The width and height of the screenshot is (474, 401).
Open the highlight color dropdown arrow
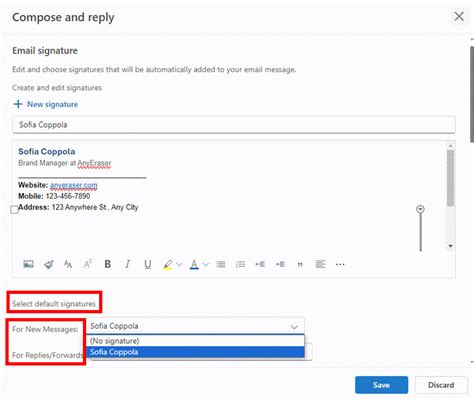[x=179, y=265]
